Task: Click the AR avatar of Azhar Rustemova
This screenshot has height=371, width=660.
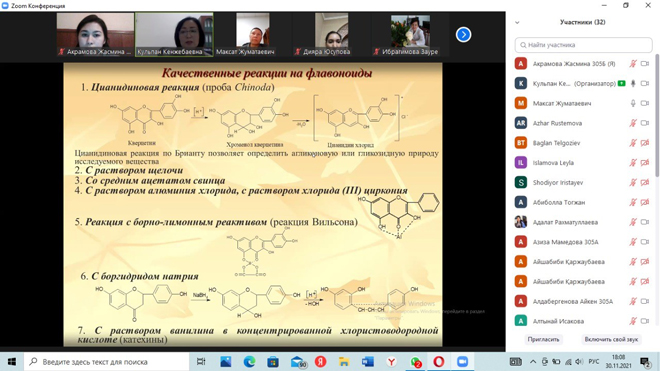Action: (521, 123)
